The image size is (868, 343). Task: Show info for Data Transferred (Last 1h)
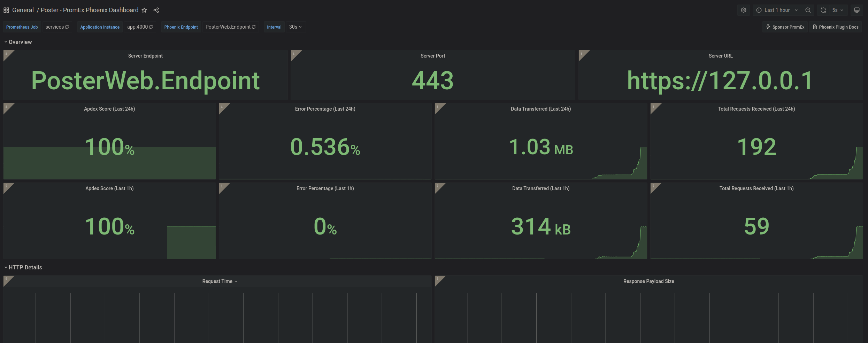[x=438, y=186]
